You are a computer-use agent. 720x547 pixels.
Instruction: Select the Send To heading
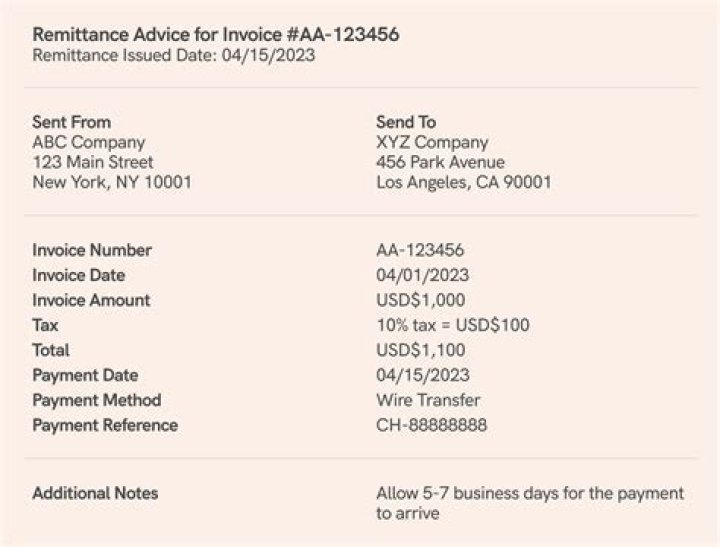[406, 122]
